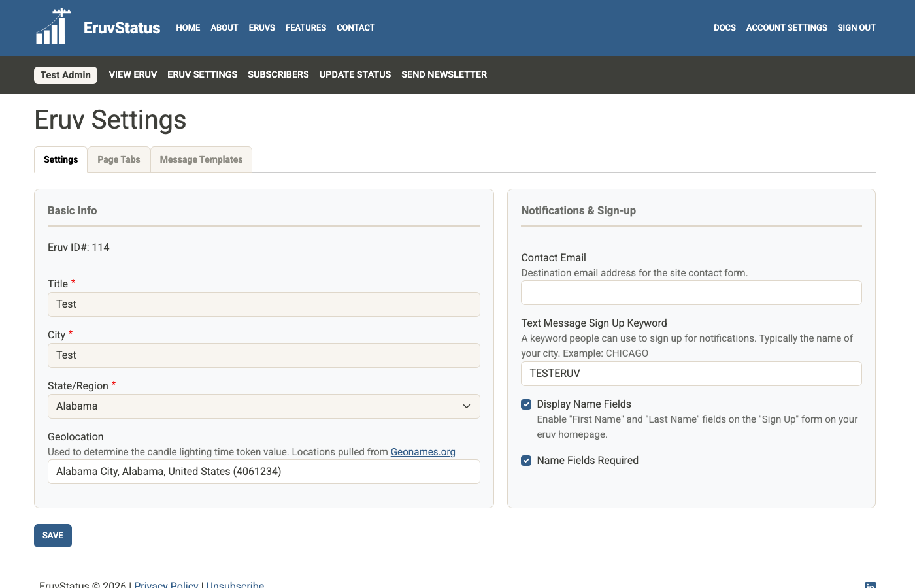The height and width of the screenshot is (588, 915).
Task: Click inside the Contact Email field
Action: click(x=691, y=293)
